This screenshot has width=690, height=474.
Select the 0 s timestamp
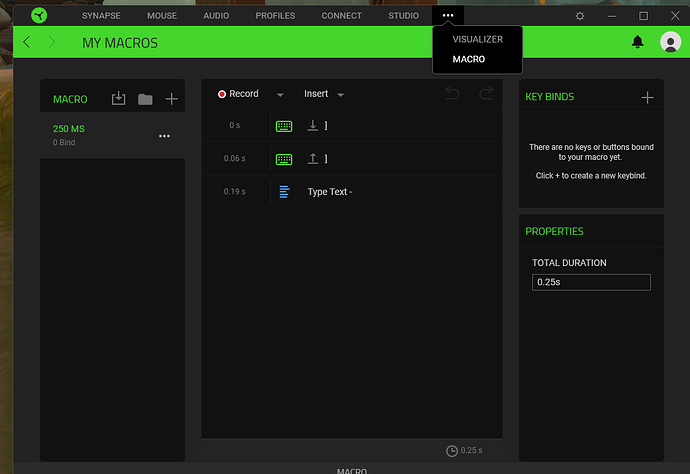(235, 125)
